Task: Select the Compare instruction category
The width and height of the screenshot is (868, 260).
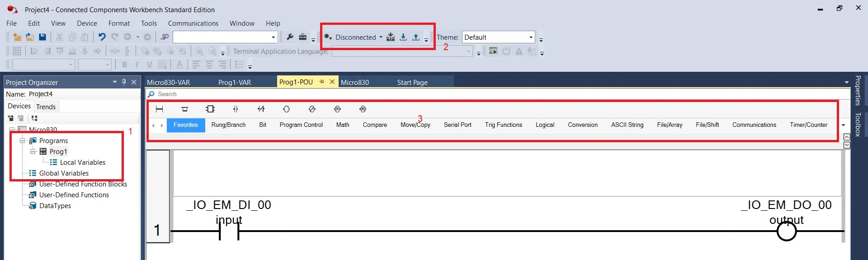Action: pyautogui.click(x=375, y=125)
